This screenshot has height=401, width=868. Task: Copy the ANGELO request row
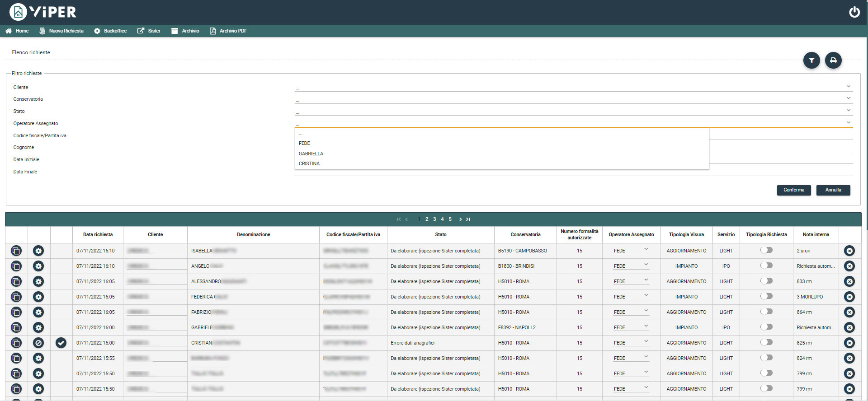point(16,266)
